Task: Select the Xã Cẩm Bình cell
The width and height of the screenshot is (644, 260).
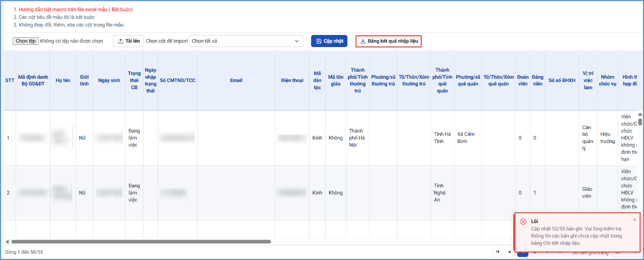Action: [x=468, y=138]
